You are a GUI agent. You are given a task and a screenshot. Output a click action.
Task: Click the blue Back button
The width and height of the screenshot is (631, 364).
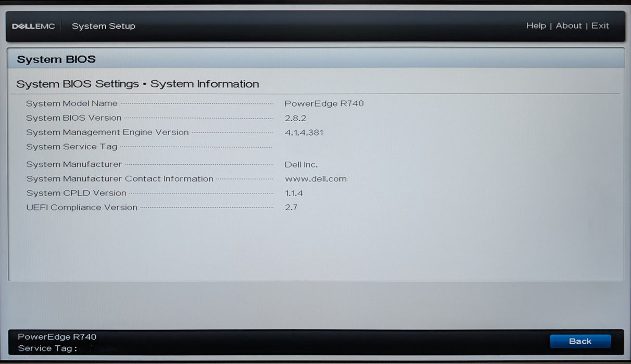580,341
